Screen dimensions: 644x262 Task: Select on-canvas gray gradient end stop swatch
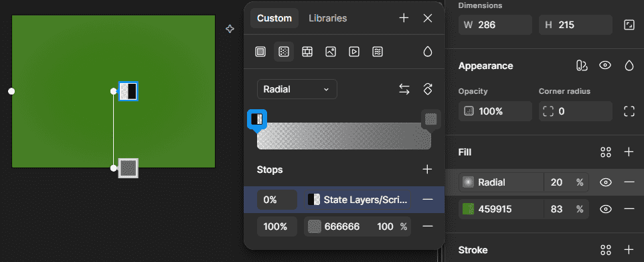129,168
